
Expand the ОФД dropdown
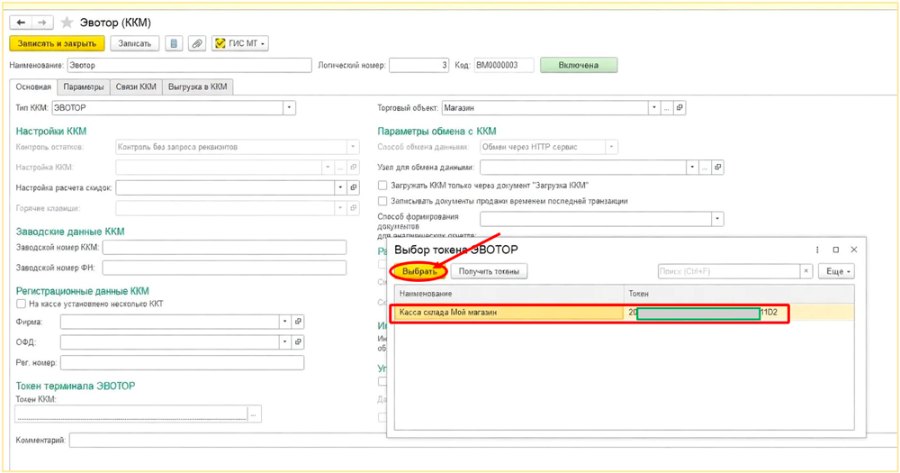(285, 342)
